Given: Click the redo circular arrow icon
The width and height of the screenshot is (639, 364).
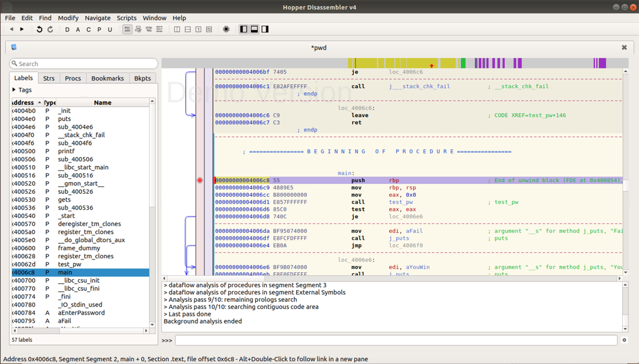Looking at the screenshot, I should [51, 29].
